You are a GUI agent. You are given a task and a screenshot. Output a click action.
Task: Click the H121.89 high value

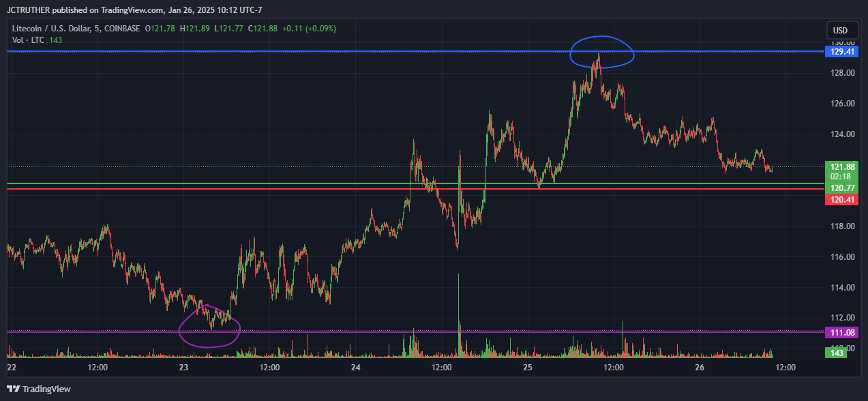[195, 29]
